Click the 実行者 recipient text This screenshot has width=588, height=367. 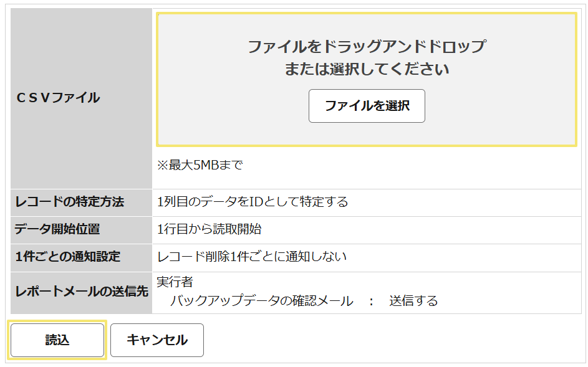pyautogui.click(x=175, y=282)
